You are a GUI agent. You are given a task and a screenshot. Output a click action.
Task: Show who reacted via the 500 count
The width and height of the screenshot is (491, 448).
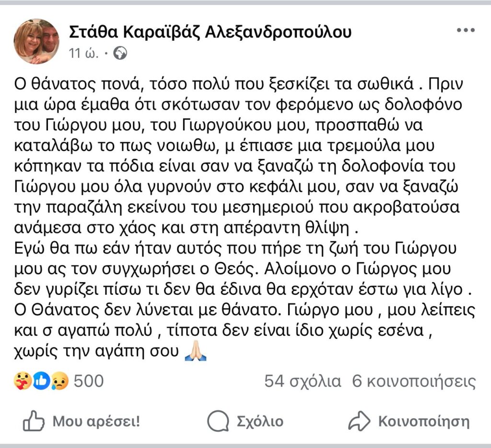click(89, 381)
